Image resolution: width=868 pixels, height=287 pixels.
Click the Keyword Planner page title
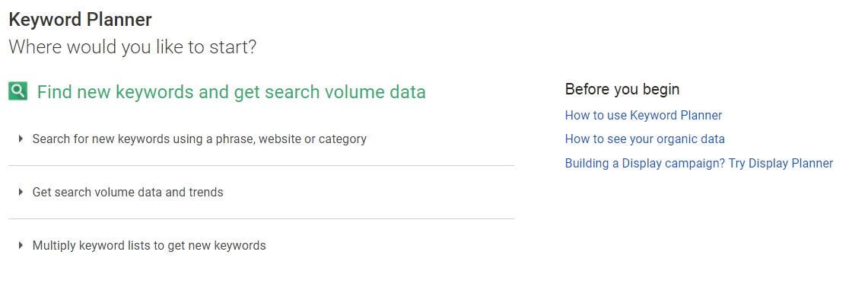[x=81, y=20]
